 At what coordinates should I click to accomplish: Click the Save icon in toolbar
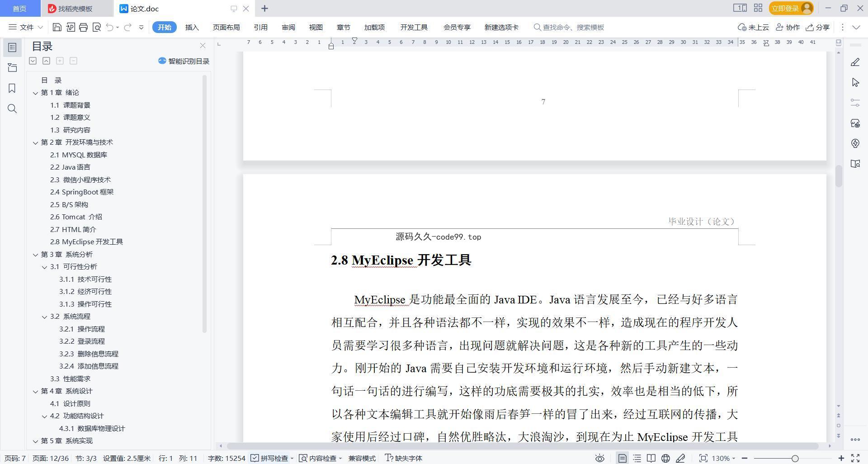click(x=57, y=27)
